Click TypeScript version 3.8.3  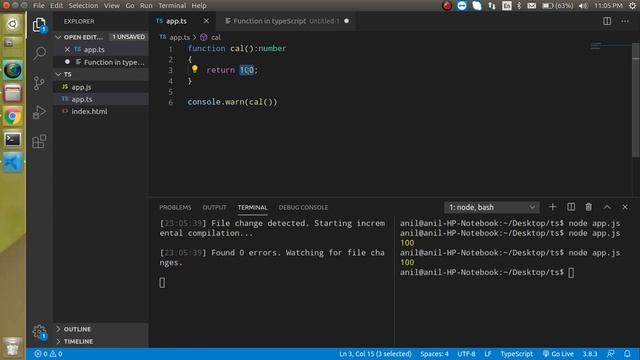click(x=590, y=354)
